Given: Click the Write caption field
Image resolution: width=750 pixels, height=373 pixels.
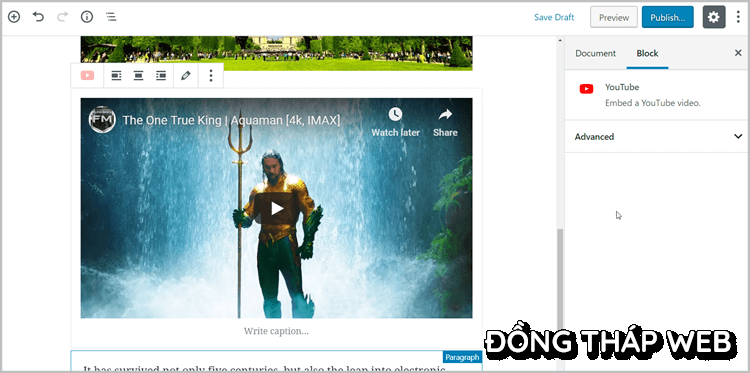Looking at the screenshot, I should [276, 331].
